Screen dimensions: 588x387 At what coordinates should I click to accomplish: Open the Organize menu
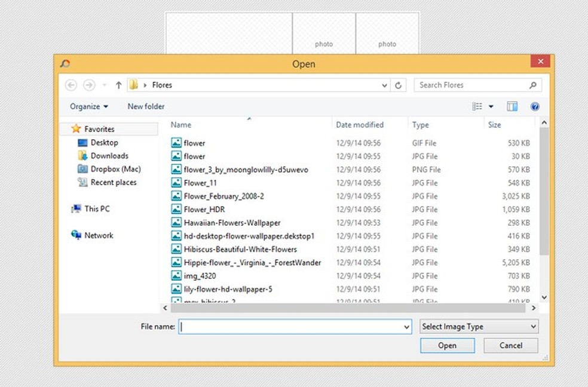pos(89,107)
